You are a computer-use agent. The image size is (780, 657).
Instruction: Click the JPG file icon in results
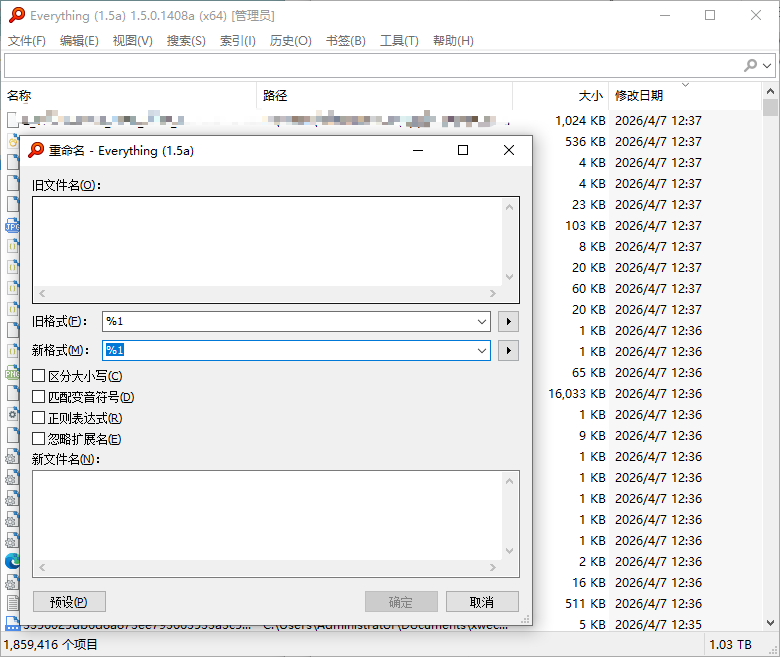click(12, 226)
